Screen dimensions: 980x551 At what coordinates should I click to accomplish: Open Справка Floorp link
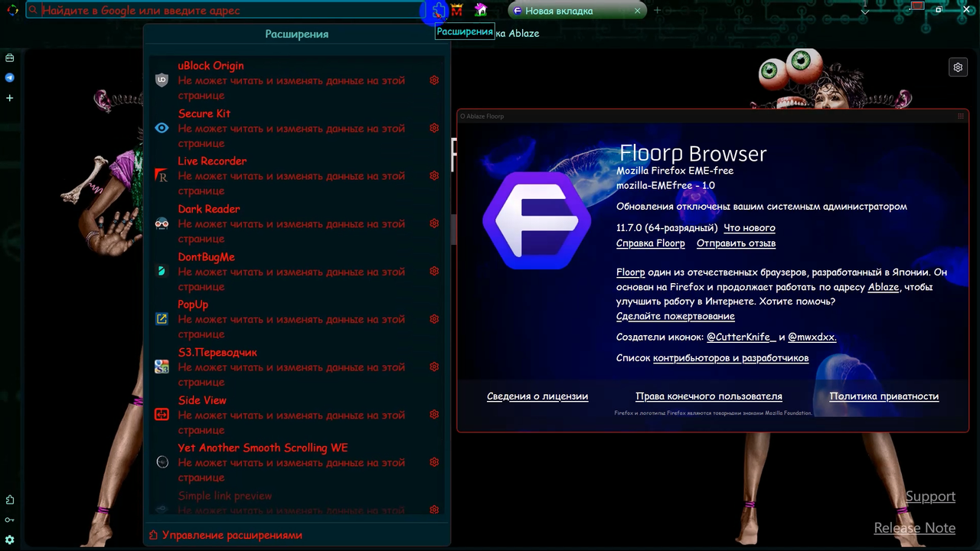click(651, 243)
